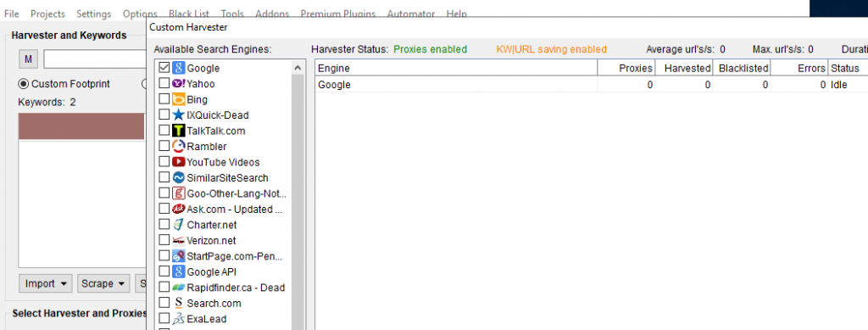Enable the SimilarSiteSearch checkbox

[164, 178]
